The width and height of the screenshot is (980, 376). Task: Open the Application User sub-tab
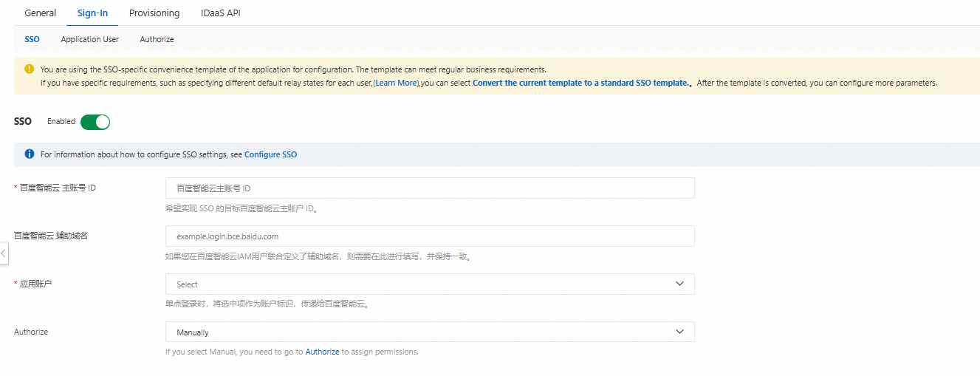pos(89,39)
